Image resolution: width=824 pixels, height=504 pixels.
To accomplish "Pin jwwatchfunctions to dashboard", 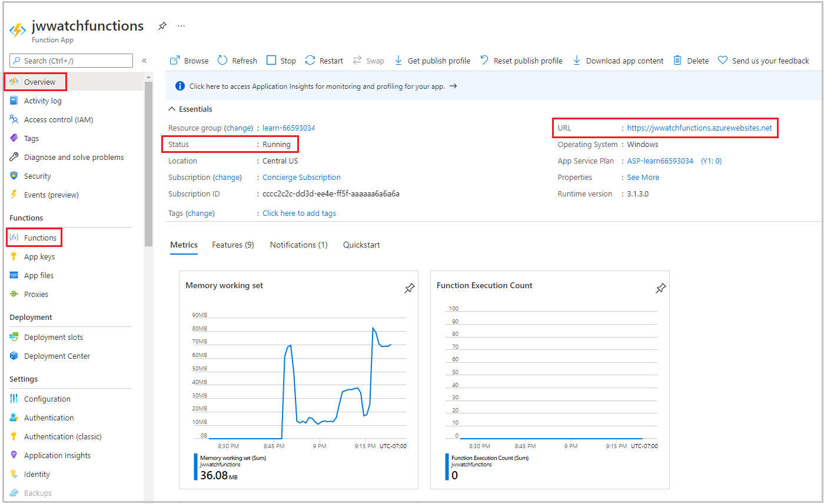I will coord(162,26).
